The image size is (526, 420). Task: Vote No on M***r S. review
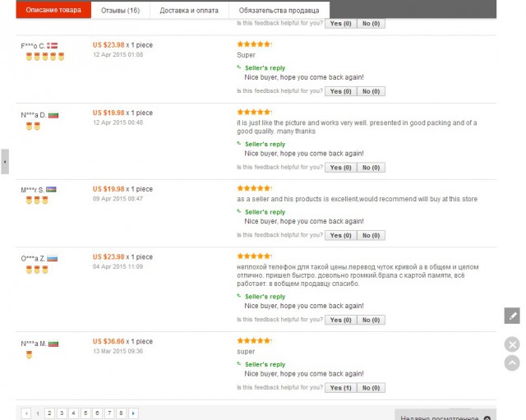(x=371, y=235)
